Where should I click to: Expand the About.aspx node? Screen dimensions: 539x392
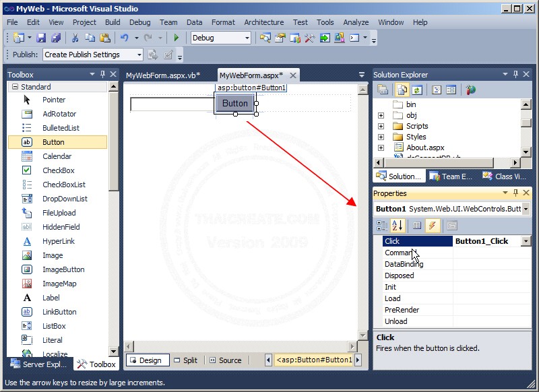(x=381, y=148)
